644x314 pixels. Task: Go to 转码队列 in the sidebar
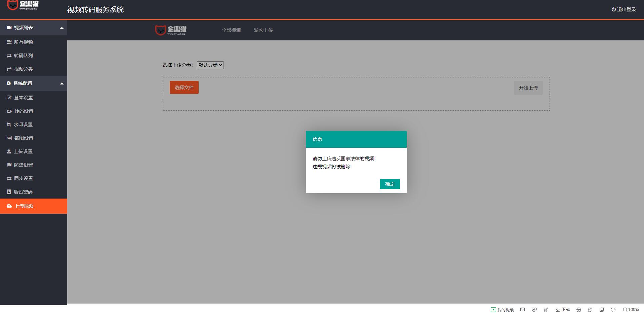pos(23,56)
